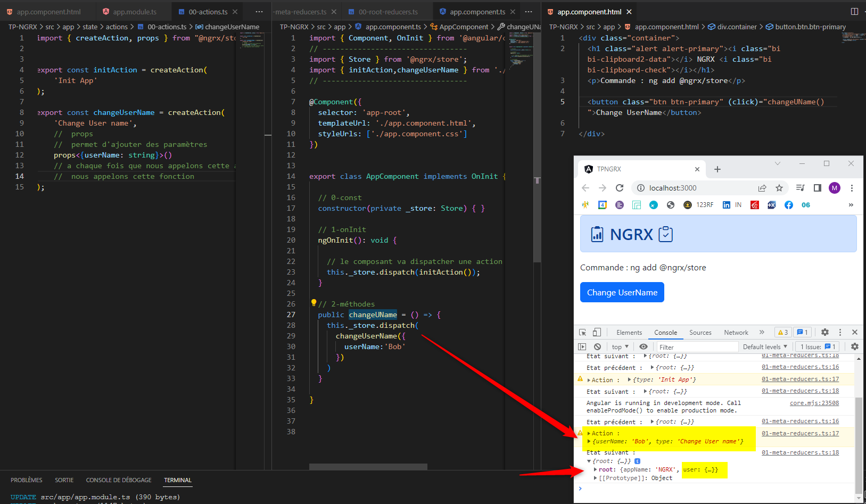
Task: Expand the 'root: {appName: NGRX' property row
Action: [595, 469]
